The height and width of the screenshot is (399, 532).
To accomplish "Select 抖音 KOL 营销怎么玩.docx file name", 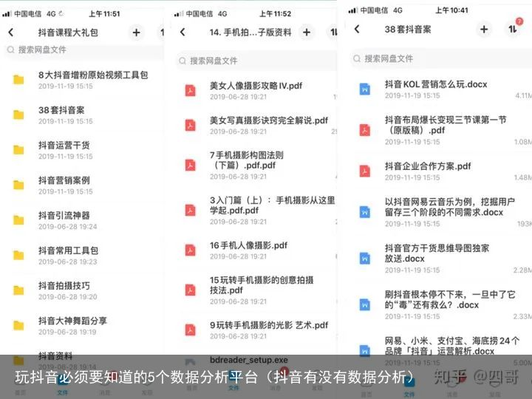I will 436,84.
